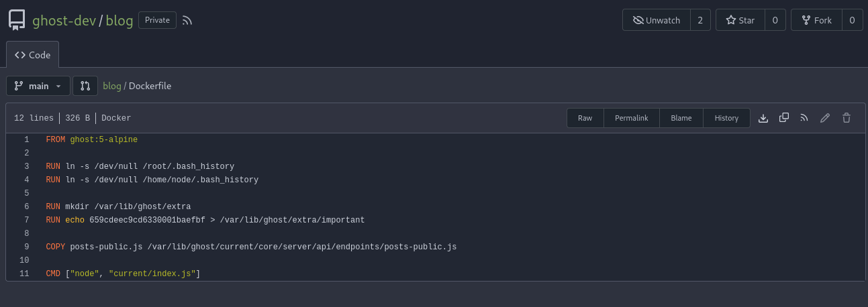
Task: Switch to the Code tab
Action: (x=33, y=55)
